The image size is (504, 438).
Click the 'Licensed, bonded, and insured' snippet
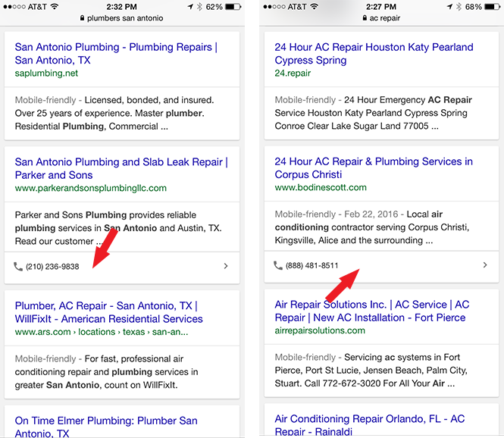[x=114, y=113]
